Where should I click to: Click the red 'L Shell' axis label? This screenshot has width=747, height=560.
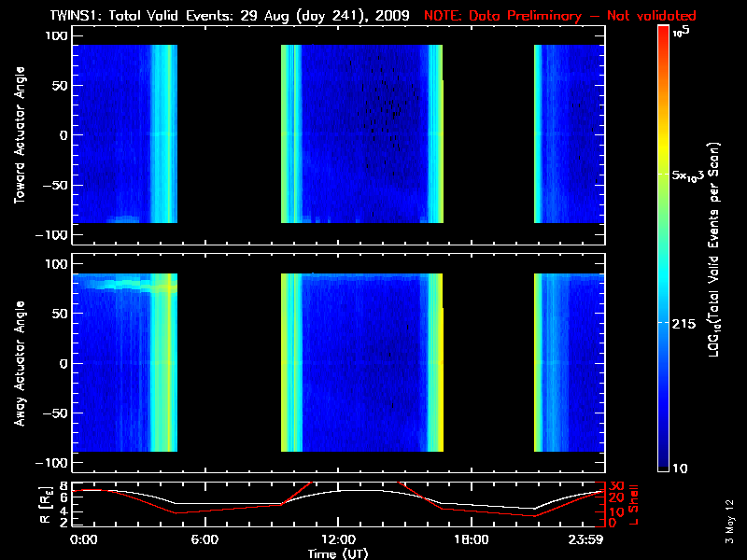(x=633, y=505)
